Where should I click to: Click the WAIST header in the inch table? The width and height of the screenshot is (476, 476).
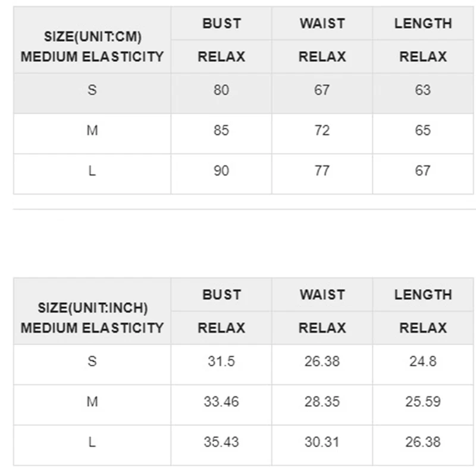(322, 295)
